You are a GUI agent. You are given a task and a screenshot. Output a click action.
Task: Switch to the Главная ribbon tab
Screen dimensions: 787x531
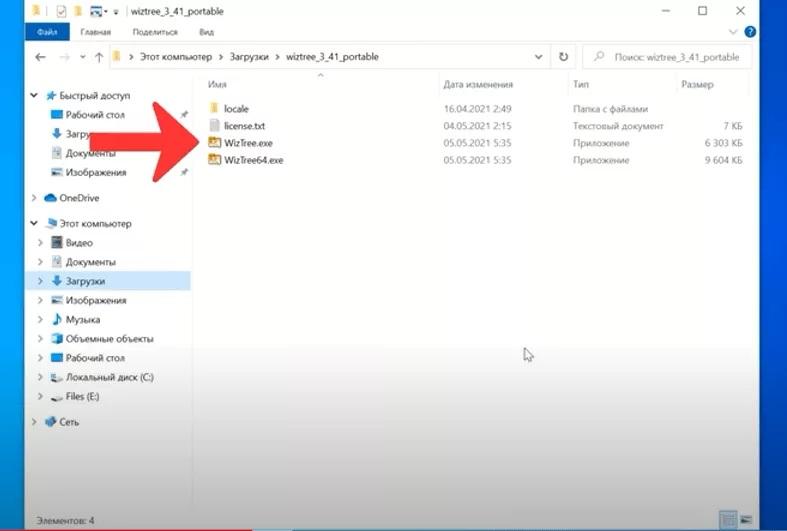[95, 32]
